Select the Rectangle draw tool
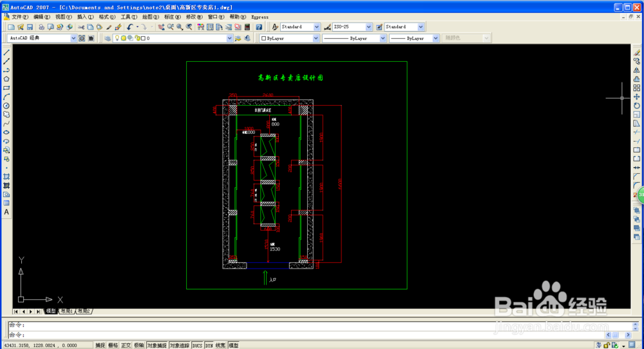The width and height of the screenshot is (644, 349). pos(6,88)
